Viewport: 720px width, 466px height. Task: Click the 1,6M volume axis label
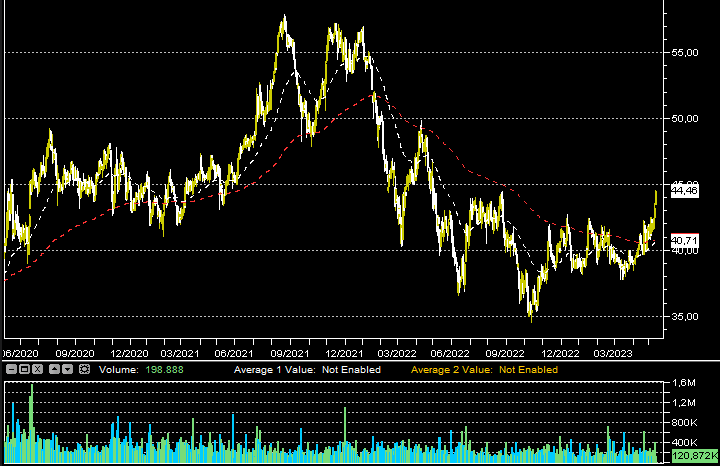coord(684,383)
